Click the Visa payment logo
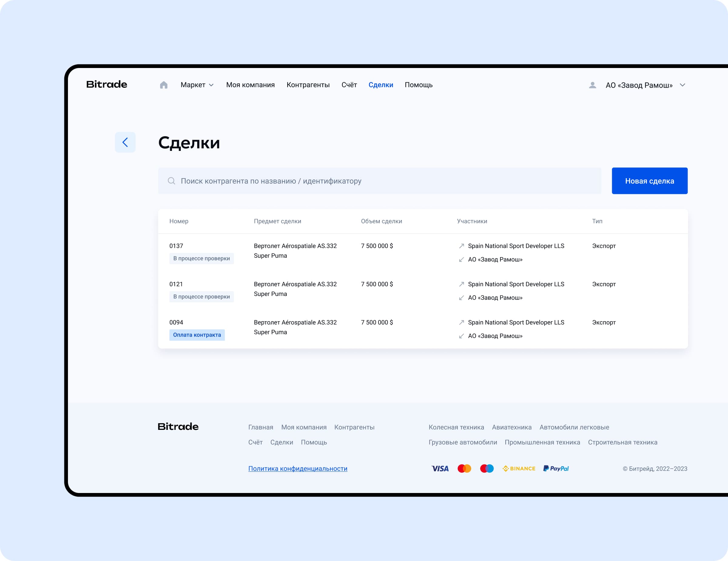This screenshot has height=561, width=728. click(x=440, y=469)
